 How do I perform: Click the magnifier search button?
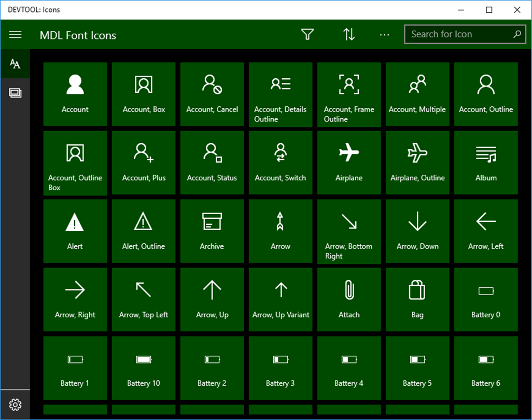tap(517, 34)
